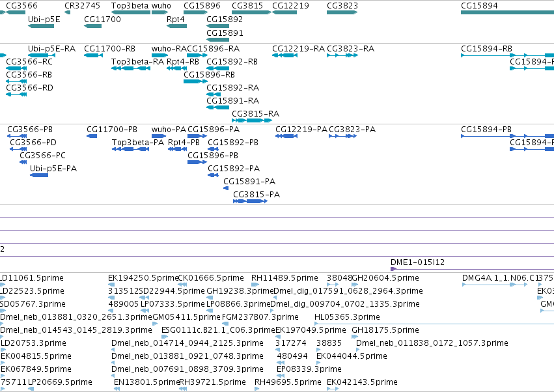Viewport: 554px width, 392px height.
Task: Click transcript CG12219-RA
Action: tap(298, 49)
